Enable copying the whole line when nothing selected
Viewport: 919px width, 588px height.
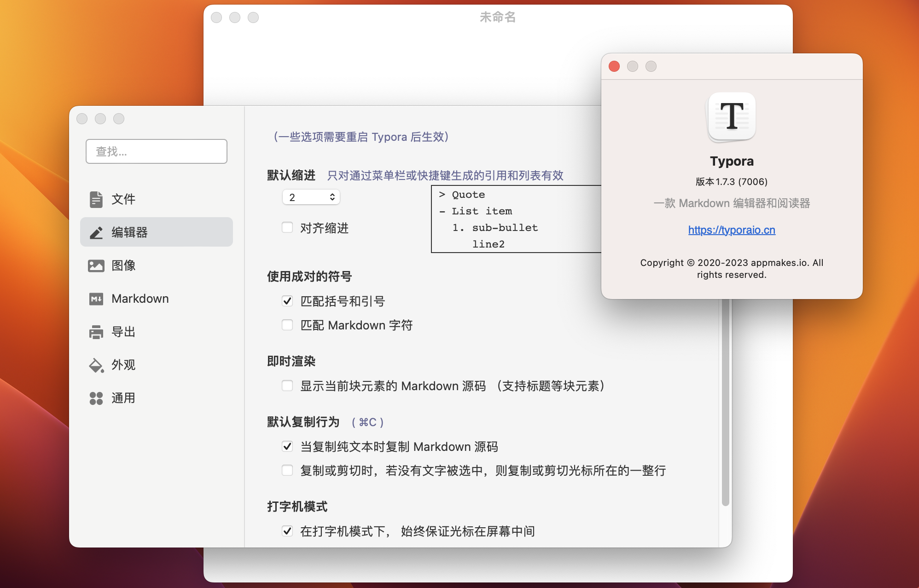click(x=287, y=470)
